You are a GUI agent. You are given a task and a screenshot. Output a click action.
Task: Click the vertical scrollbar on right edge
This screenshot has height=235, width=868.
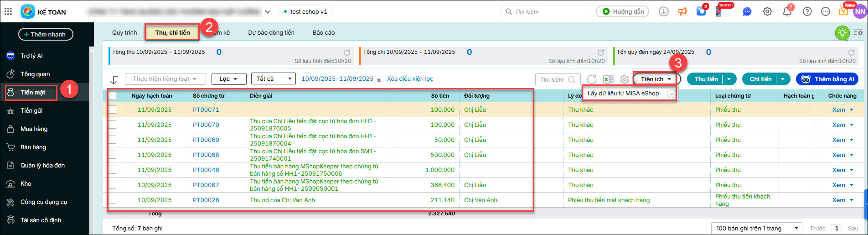[866, 201]
